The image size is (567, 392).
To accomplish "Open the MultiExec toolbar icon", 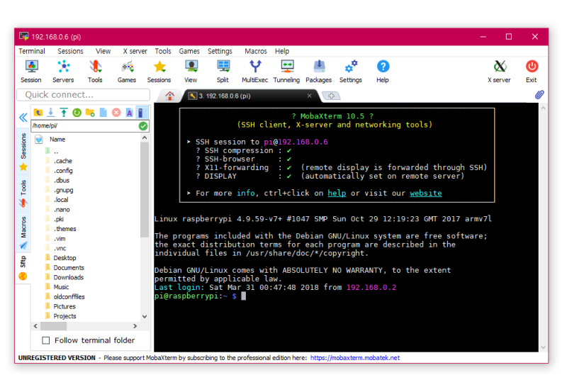I will (255, 72).
